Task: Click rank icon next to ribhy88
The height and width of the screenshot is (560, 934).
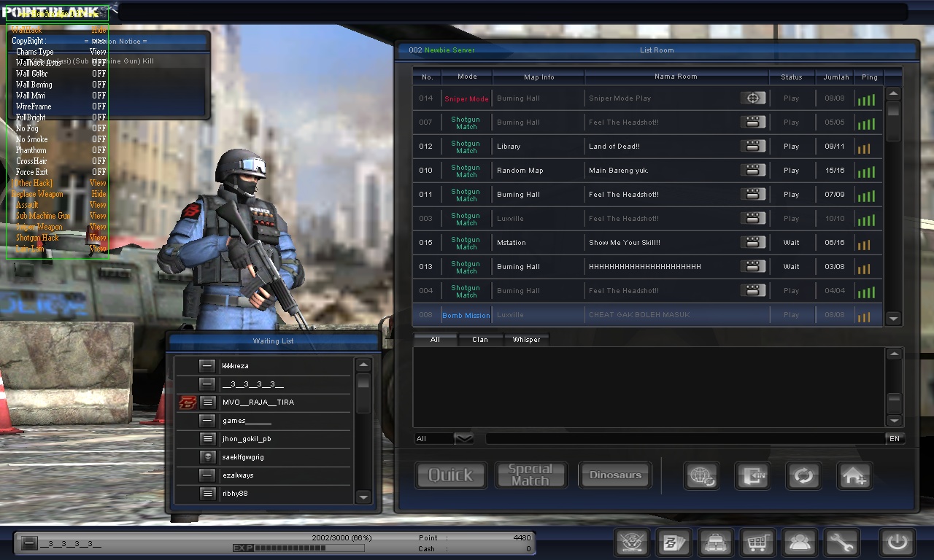Action: pyautogui.click(x=207, y=493)
